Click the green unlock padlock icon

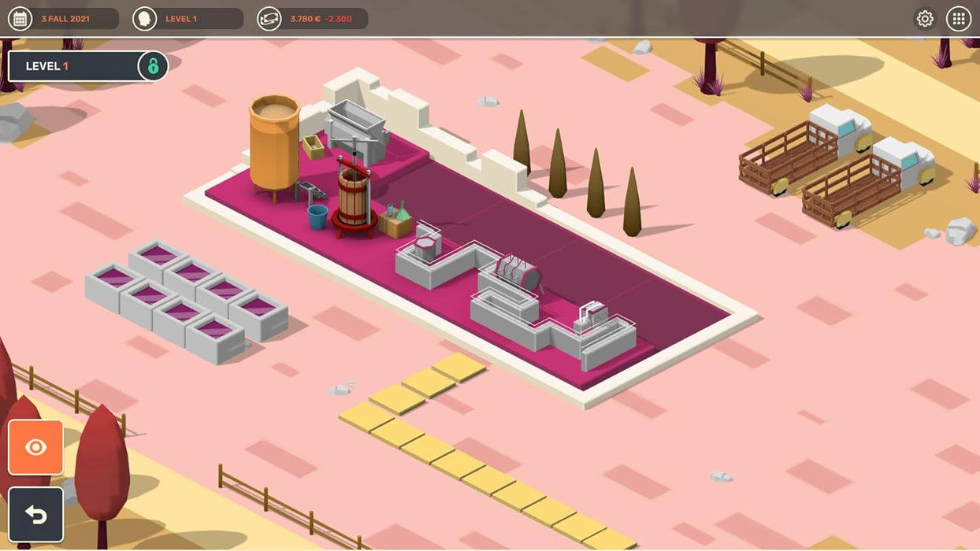click(152, 66)
